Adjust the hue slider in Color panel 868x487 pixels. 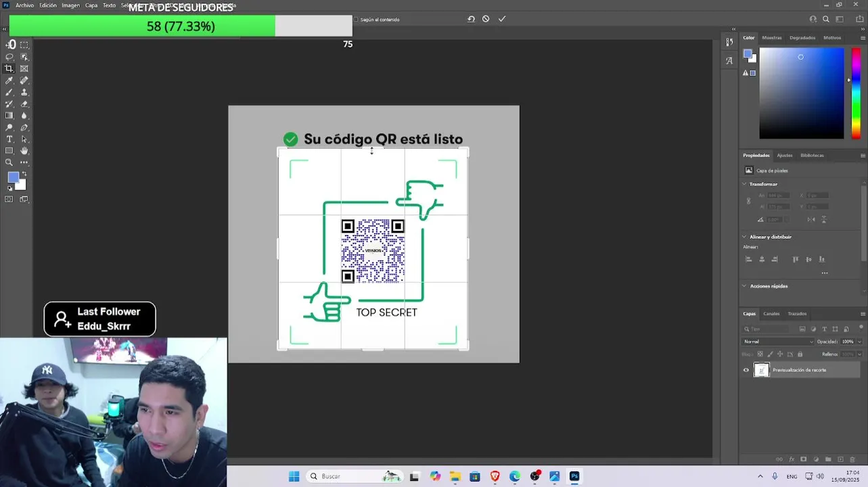coord(856,93)
